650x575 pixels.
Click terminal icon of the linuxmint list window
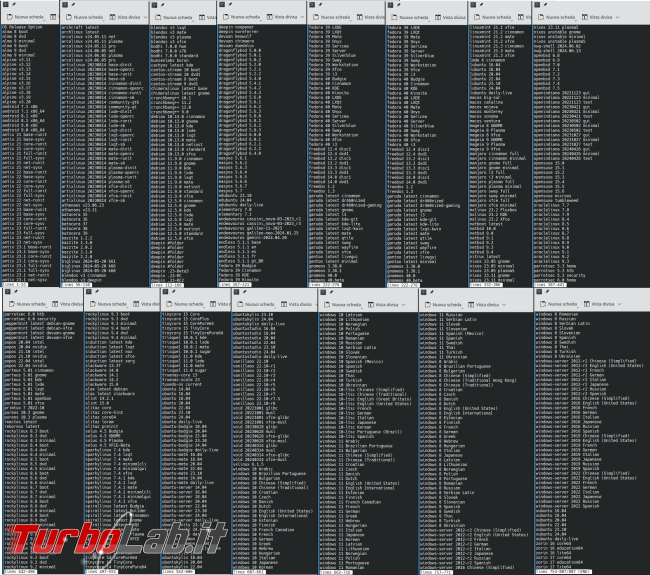tap(473, 5)
